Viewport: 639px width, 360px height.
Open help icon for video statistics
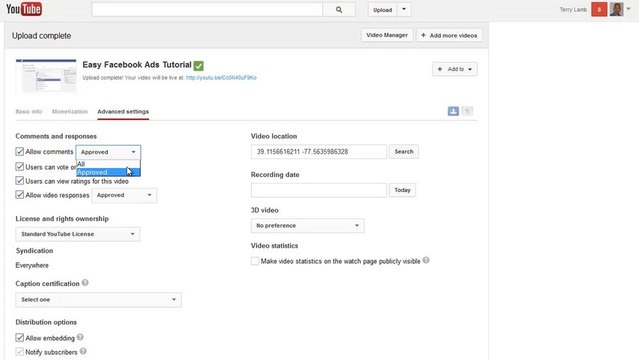(426, 260)
